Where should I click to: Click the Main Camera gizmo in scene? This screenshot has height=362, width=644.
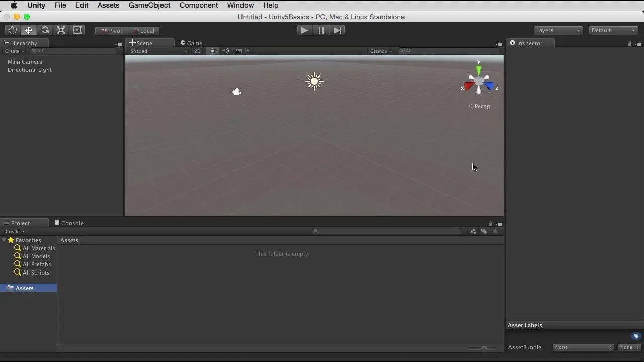coord(237,92)
